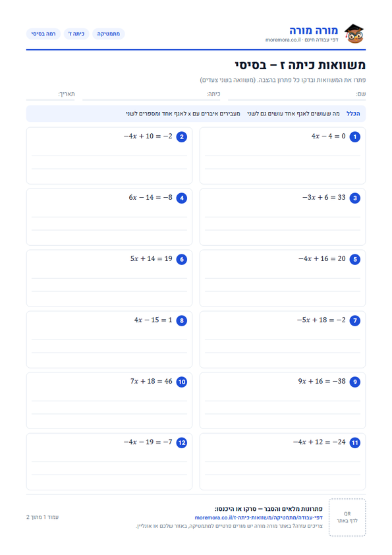
Task: Click the number 12 problem badge
Action: pos(181,443)
